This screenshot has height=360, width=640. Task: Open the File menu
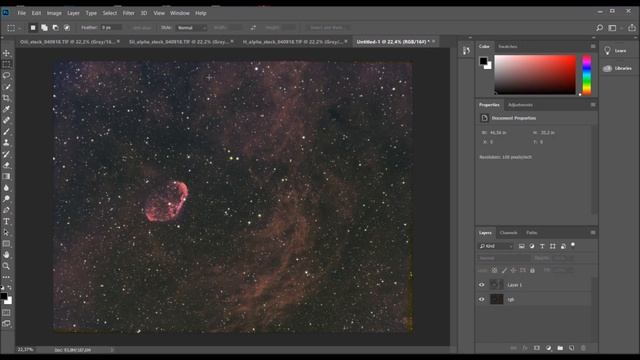point(22,13)
